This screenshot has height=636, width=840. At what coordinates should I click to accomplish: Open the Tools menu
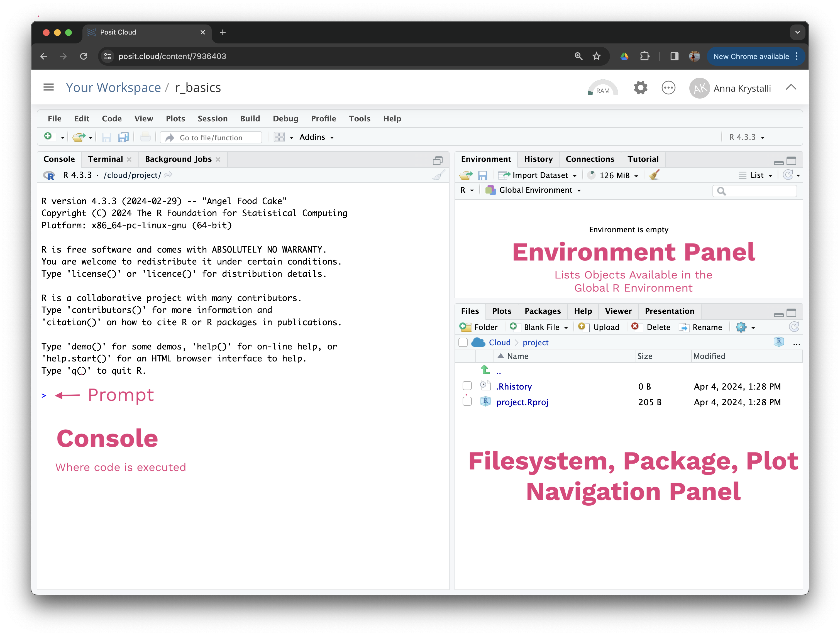point(359,118)
